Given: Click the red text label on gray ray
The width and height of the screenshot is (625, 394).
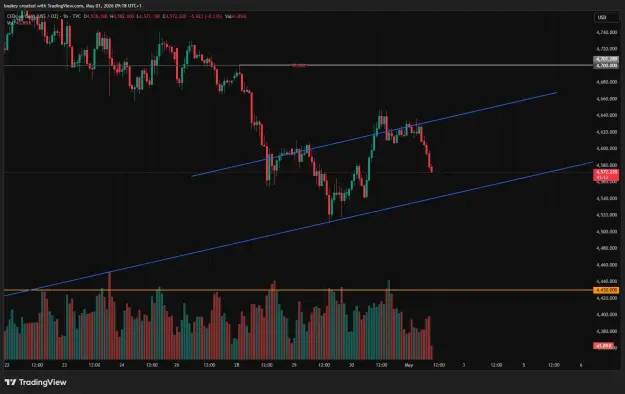Looking at the screenshot, I should pyautogui.click(x=299, y=66).
